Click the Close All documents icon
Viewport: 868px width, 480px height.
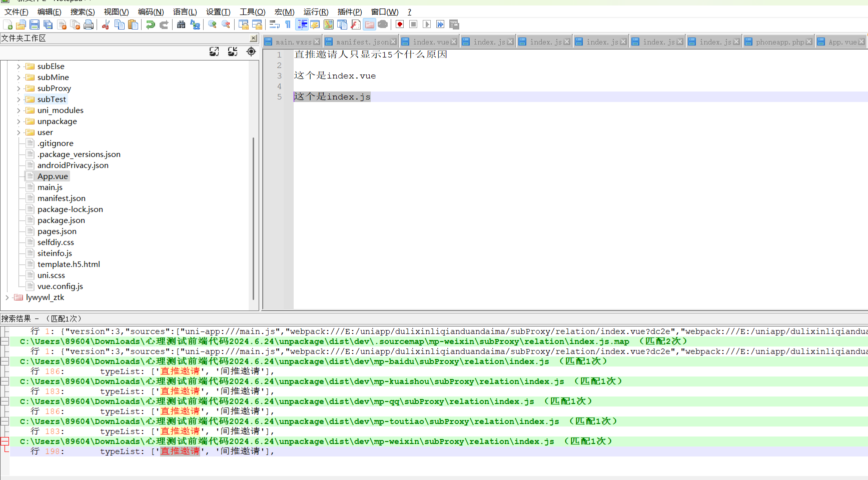(x=76, y=24)
